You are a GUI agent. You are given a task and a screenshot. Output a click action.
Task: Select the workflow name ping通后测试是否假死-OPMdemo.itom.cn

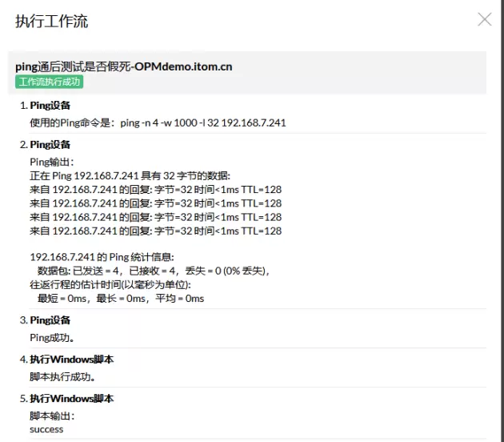pyautogui.click(x=124, y=66)
